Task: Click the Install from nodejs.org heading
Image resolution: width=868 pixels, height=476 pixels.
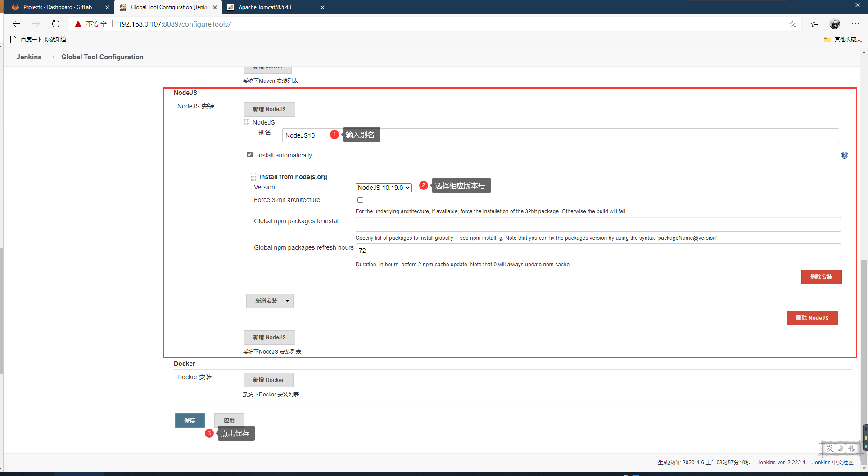Action: (x=293, y=177)
